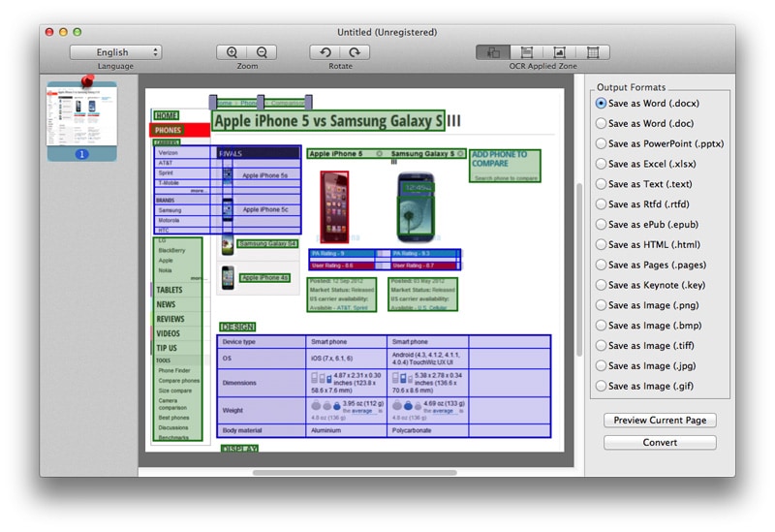The height and width of the screenshot is (532, 775).
Task: Select the red PHONES image zone
Action: click(180, 130)
